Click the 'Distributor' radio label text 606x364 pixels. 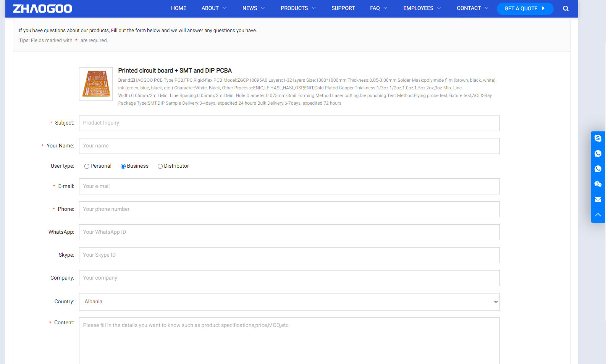176,166
